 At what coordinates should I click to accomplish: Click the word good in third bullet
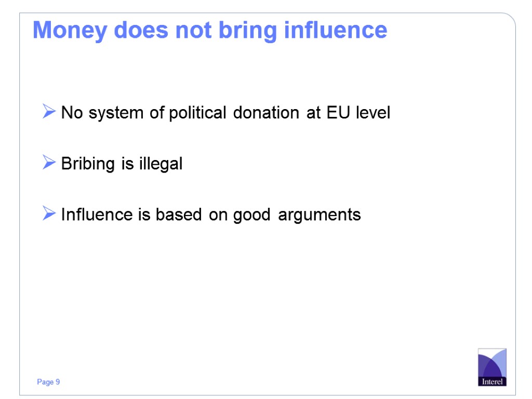point(252,215)
